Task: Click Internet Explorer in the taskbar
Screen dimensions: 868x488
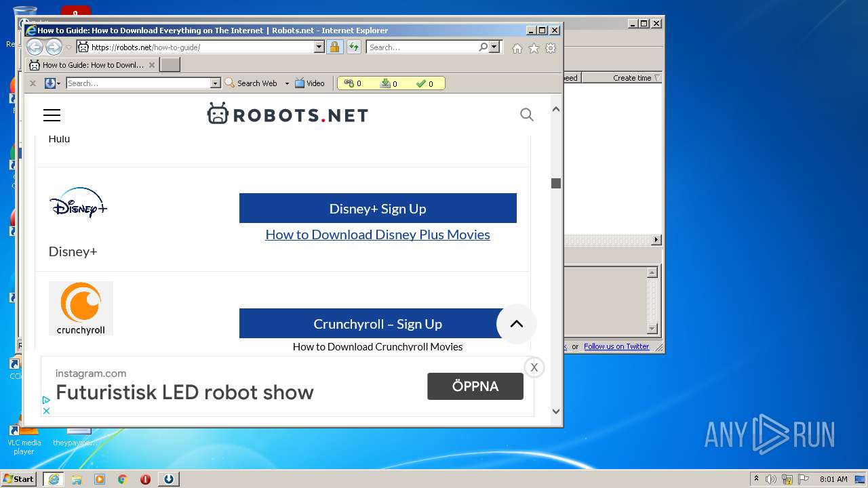Action: coord(54,479)
